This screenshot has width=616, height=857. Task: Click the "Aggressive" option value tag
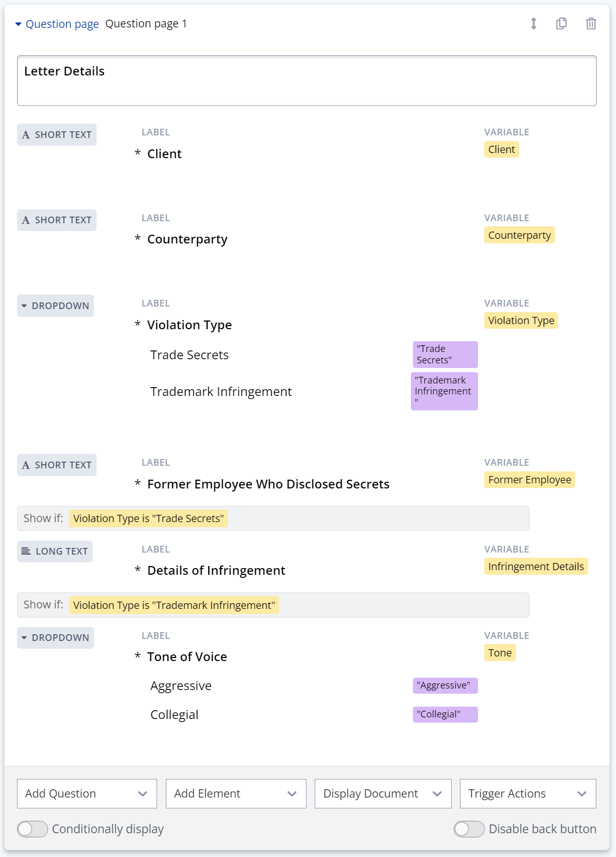pos(444,685)
